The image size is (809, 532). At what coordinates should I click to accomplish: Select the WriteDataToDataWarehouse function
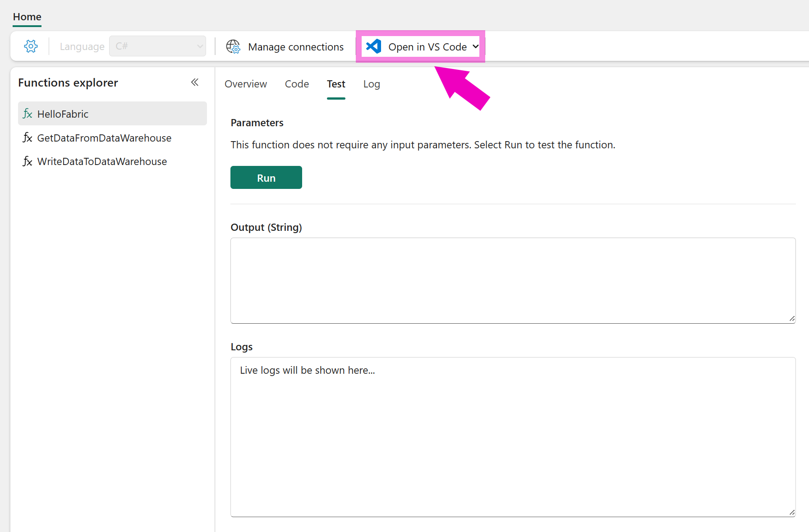[x=112, y=161]
